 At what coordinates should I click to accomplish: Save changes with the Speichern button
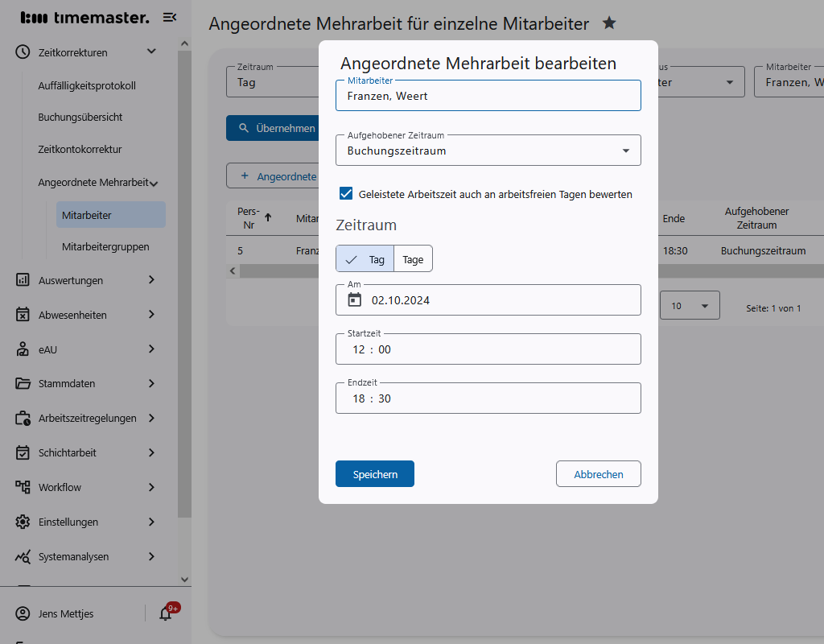click(x=374, y=473)
